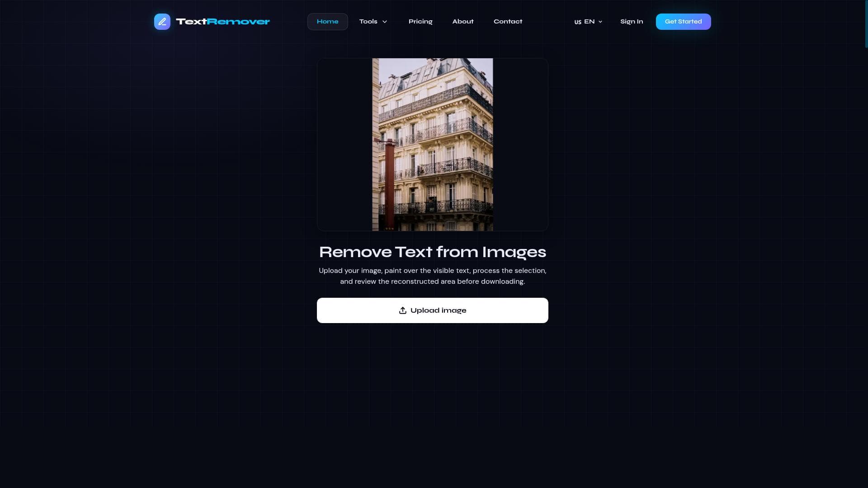This screenshot has height=488, width=868.
Task: Click the Get Started button
Action: (683, 22)
